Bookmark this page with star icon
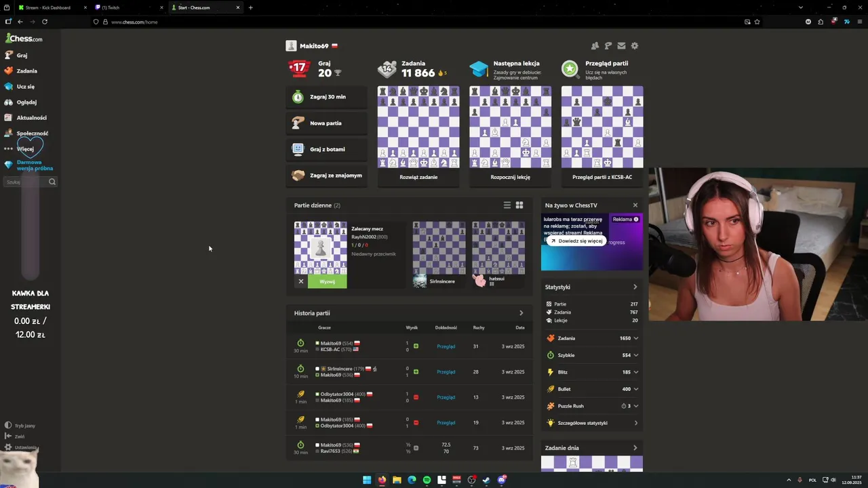Image resolution: width=868 pixels, height=488 pixels. [757, 22]
